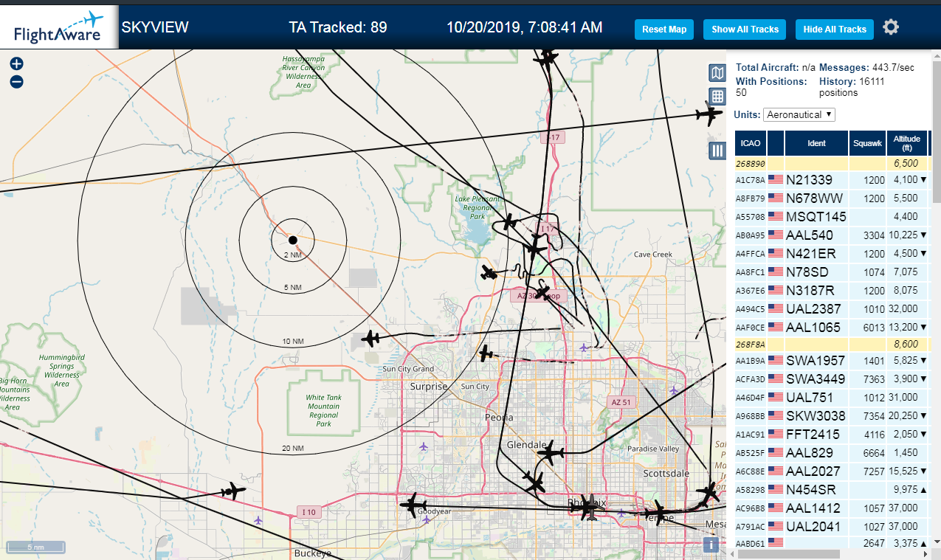The height and width of the screenshot is (560, 941).
Task: Click the TA Tracked: 89 counter
Action: 338,28
